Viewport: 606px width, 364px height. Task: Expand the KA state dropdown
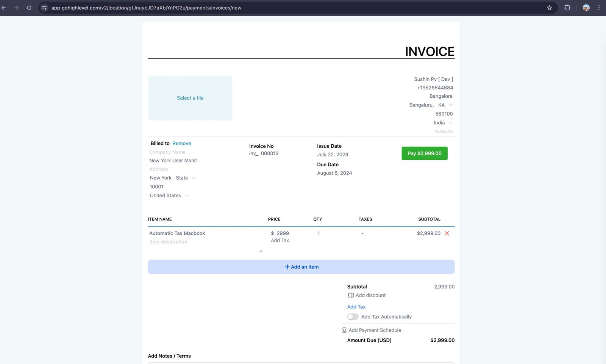click(x=450, y=105)
